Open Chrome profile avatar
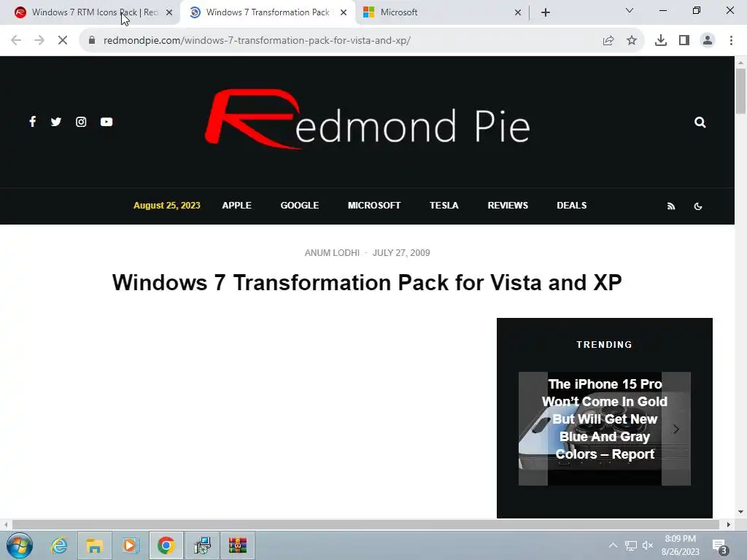The image size is (747, 560). [x=708, y=41]
